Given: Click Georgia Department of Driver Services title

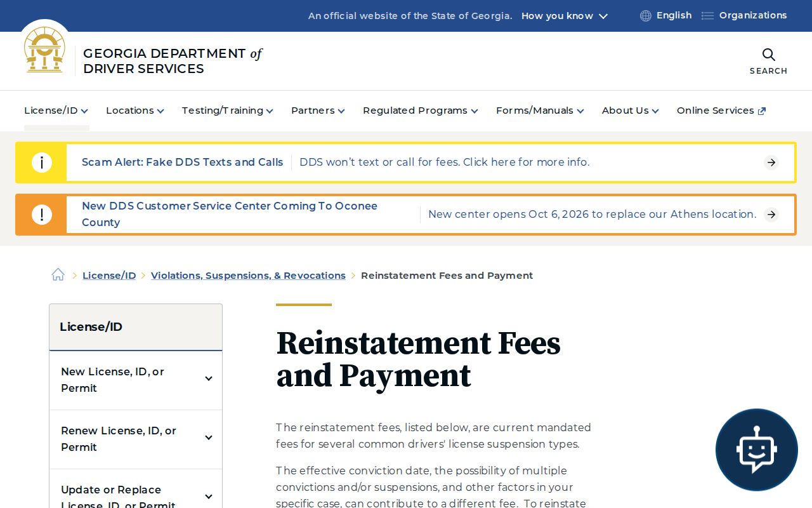Looking at the screenshot, I should 173,61.
